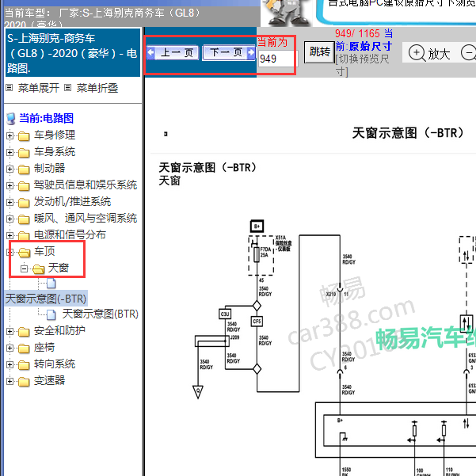This screenshot has width=476, height=476.
Task: Click the mechanic mascot image in header
Action: point(285,13)
